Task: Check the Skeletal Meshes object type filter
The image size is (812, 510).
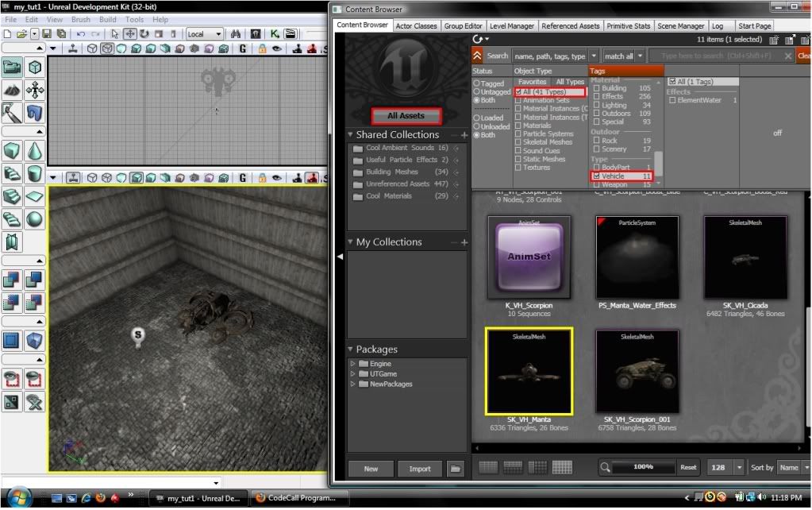Action: [x=518, y=142]
